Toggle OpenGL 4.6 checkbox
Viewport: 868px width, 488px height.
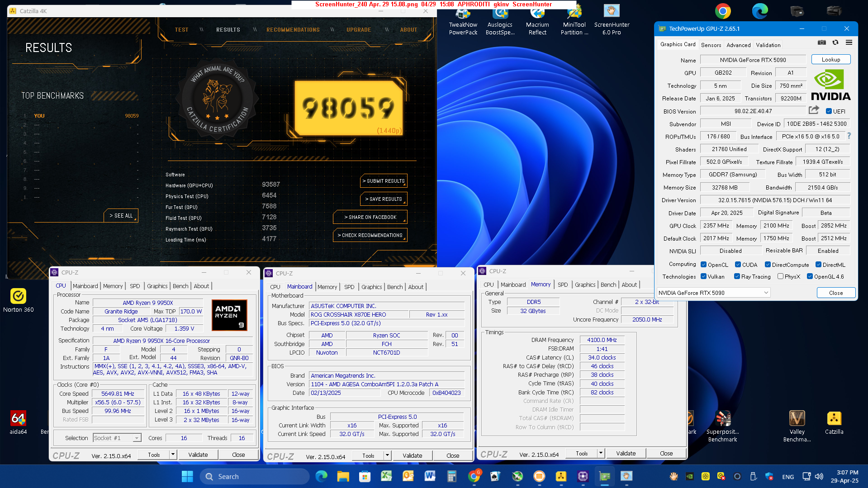pyautogui.click(x=810, y=276)
